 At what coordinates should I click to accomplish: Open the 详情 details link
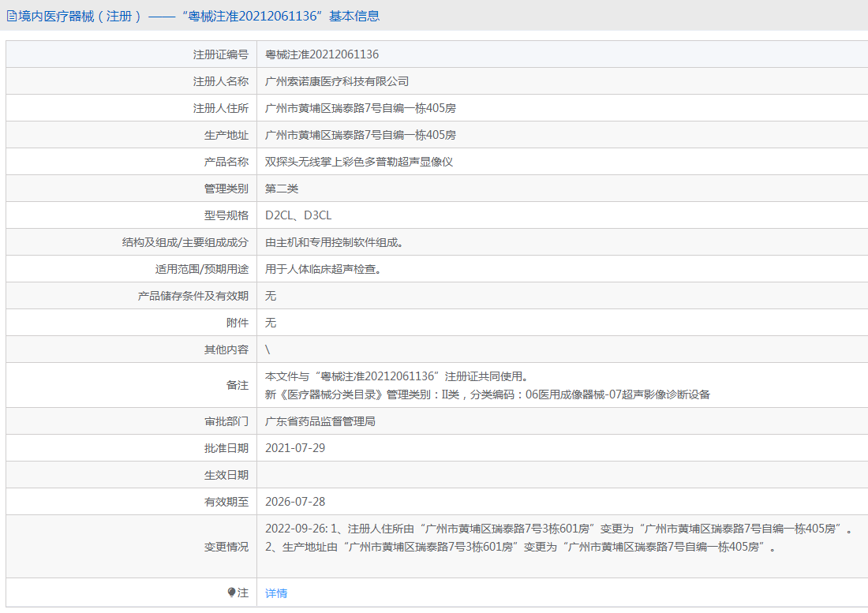[275, 593]
